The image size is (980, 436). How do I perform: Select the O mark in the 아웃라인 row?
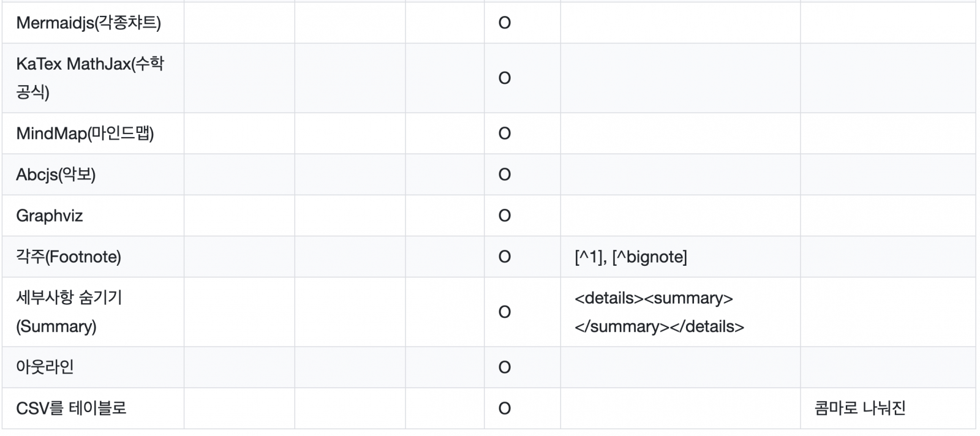coord(505,367)
